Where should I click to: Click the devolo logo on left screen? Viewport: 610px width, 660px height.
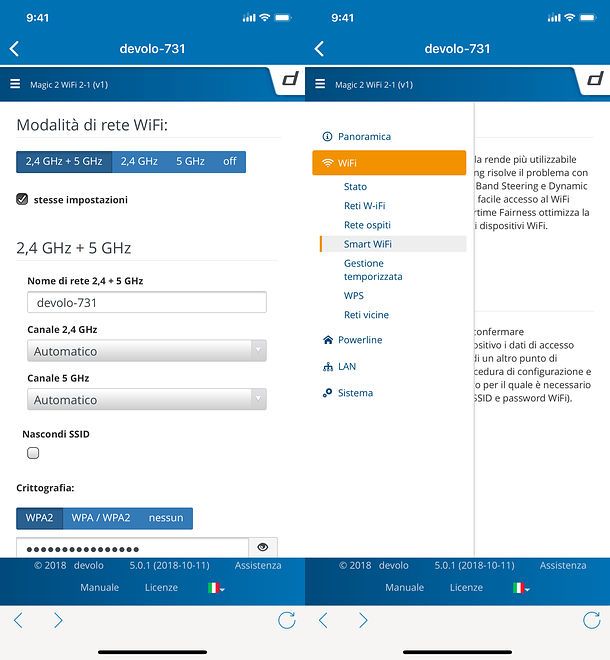coord(290,78)
